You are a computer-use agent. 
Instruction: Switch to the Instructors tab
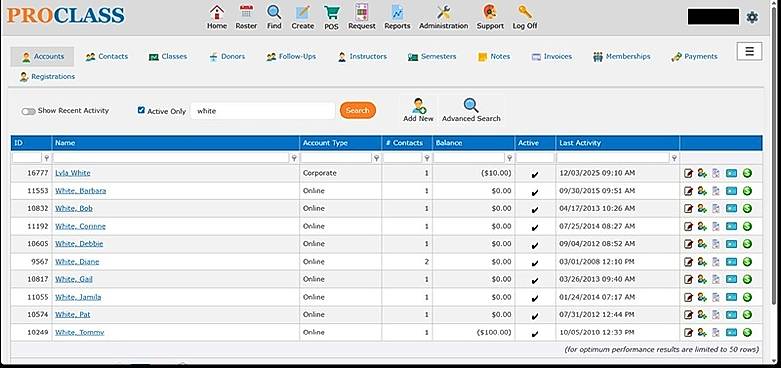click(x=362, y=57)
